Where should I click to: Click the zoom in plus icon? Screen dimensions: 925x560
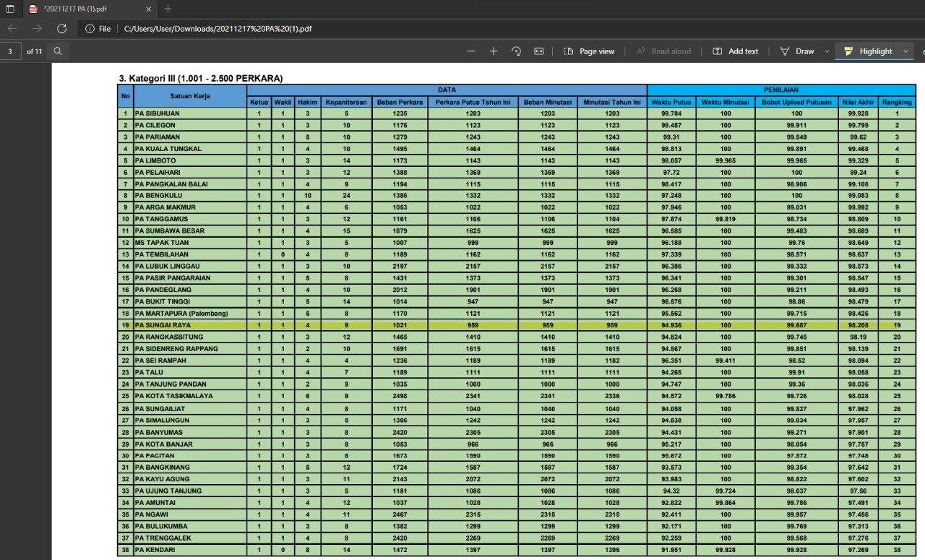(x=494, y=51)
